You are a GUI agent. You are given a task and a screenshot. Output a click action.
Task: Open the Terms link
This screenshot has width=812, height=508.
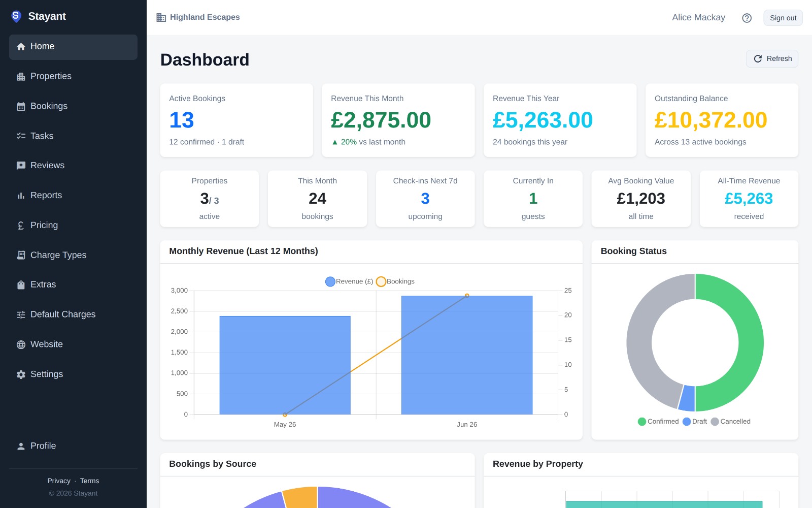click(x=89, y=481)
